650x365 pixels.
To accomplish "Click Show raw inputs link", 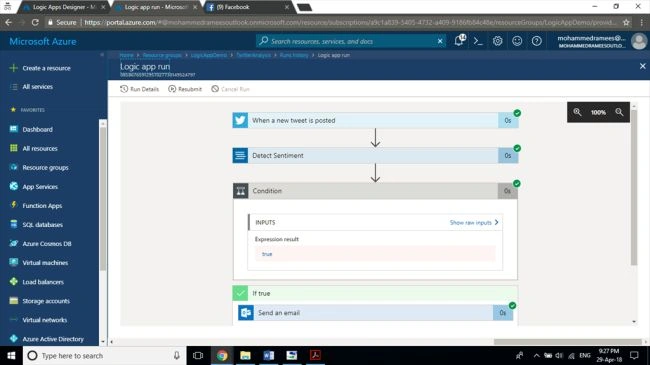I will (x=474, y=223).
